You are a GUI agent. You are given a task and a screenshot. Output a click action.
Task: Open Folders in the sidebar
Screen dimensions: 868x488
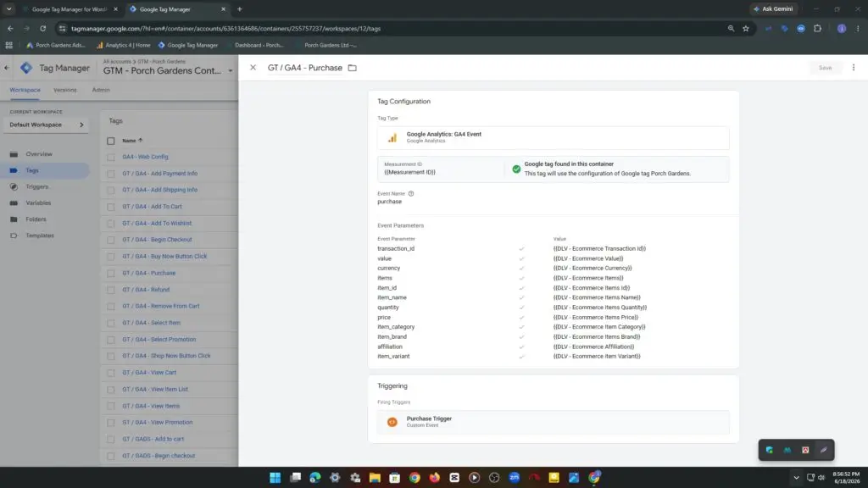pyautogui.click(x=36, y=219)
